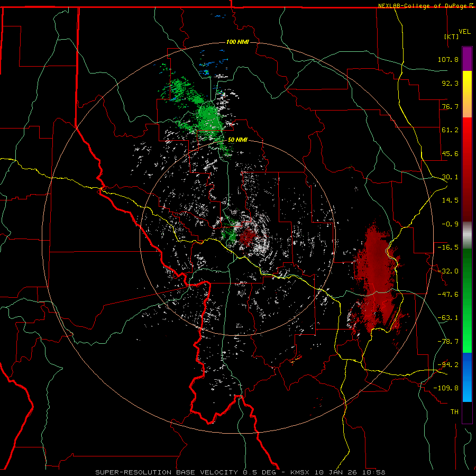Click the small red echo near radar center

click(248, 236)
